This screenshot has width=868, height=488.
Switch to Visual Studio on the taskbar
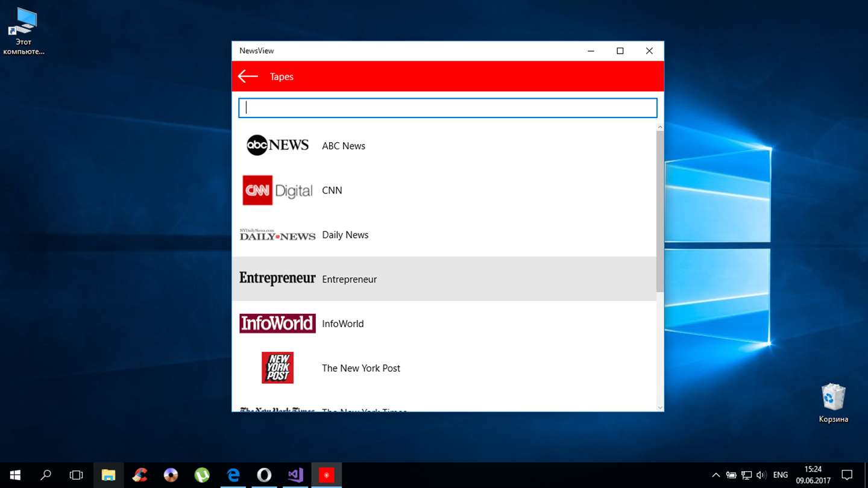(295, 475)
